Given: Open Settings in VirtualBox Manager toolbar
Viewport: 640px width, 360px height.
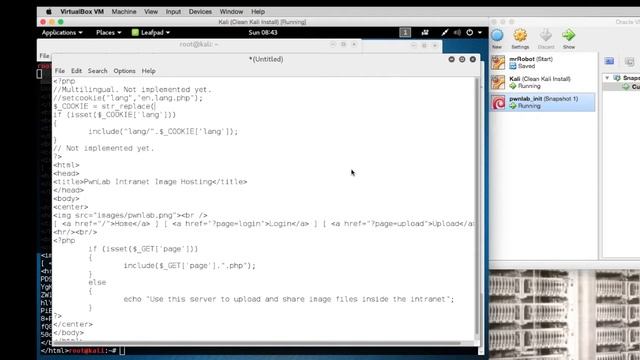Looking at the screenshot, I should click(520, 38).
